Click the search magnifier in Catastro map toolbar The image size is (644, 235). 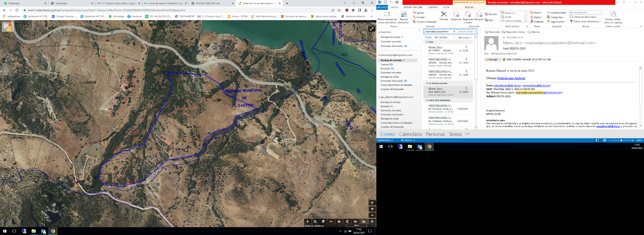coord(315,221)
